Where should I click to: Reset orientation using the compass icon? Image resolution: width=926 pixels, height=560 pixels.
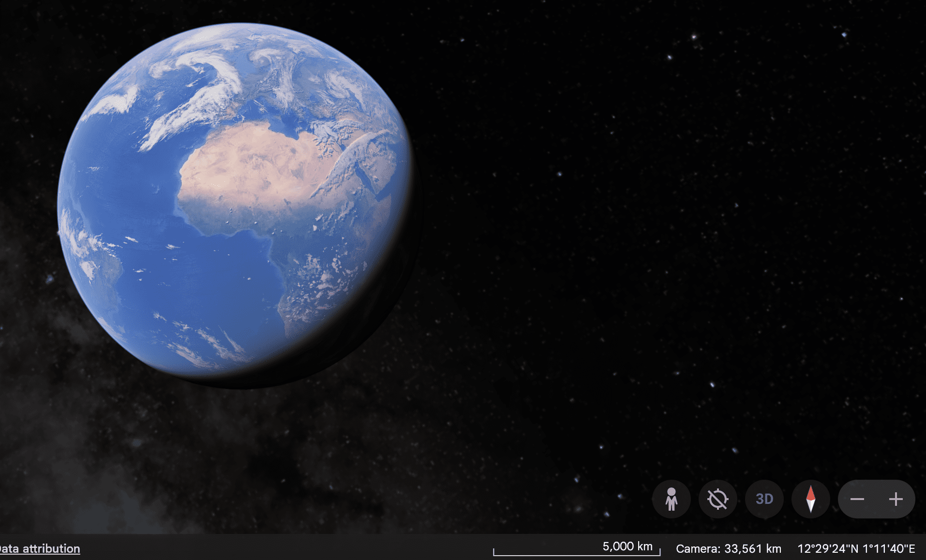[811, 499]
